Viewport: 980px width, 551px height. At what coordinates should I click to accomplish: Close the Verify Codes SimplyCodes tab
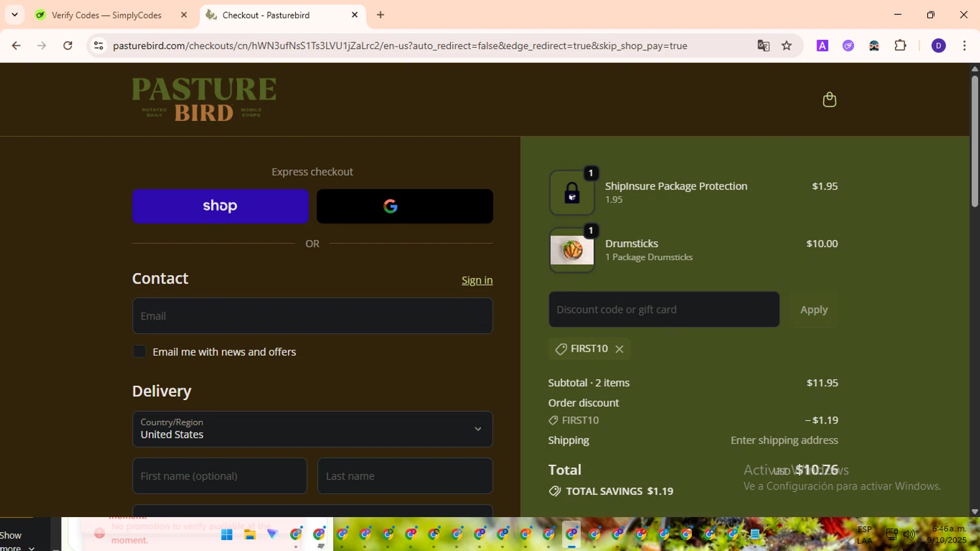coord(184,14)
